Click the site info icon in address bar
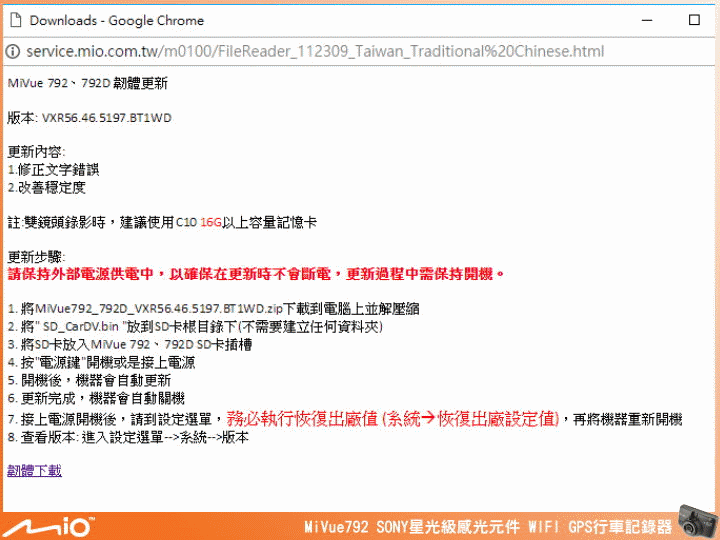720x540 pixels. click(x=13, y=51)
